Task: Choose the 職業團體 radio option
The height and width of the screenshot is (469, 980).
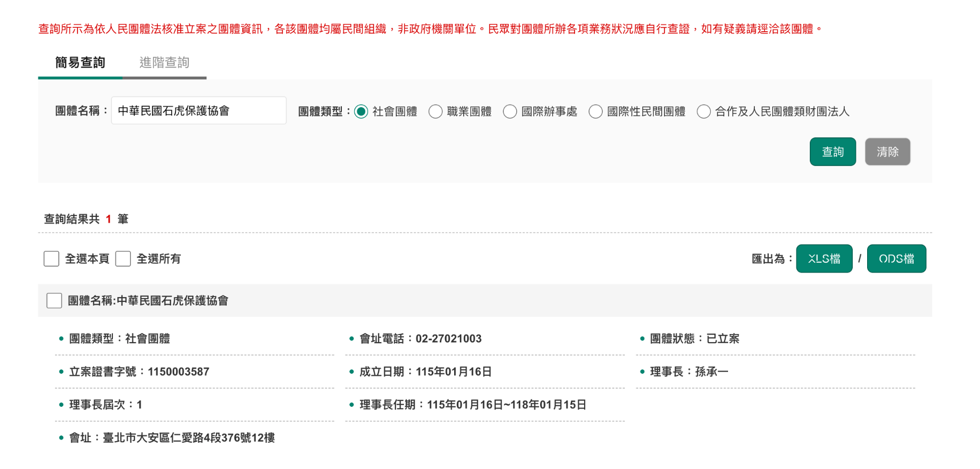Action: pyautogui.click(x=435, y=111)
